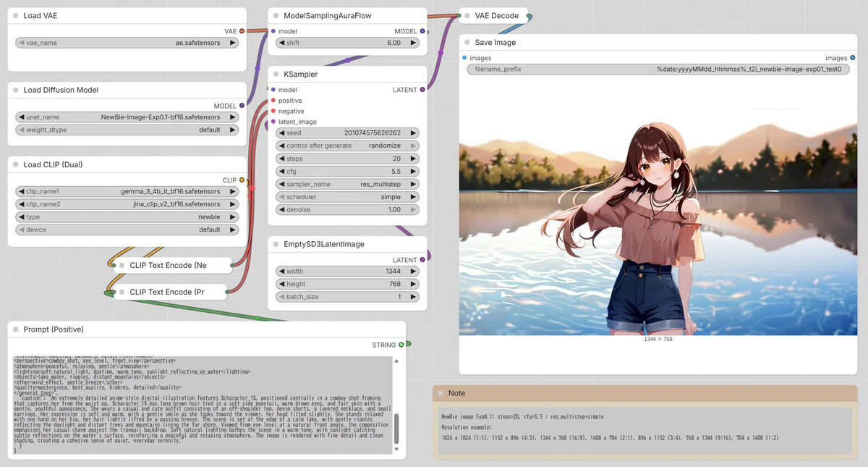Click LATENT output port on EmptySD3LatentImage

click(422, 260)
